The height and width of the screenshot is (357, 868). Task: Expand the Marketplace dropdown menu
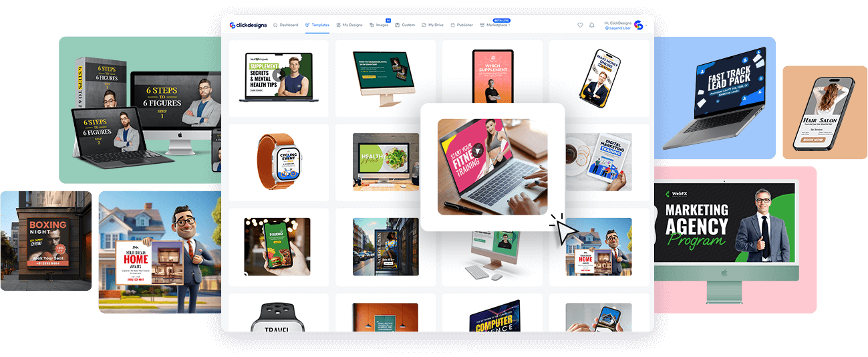coord(510,25)
